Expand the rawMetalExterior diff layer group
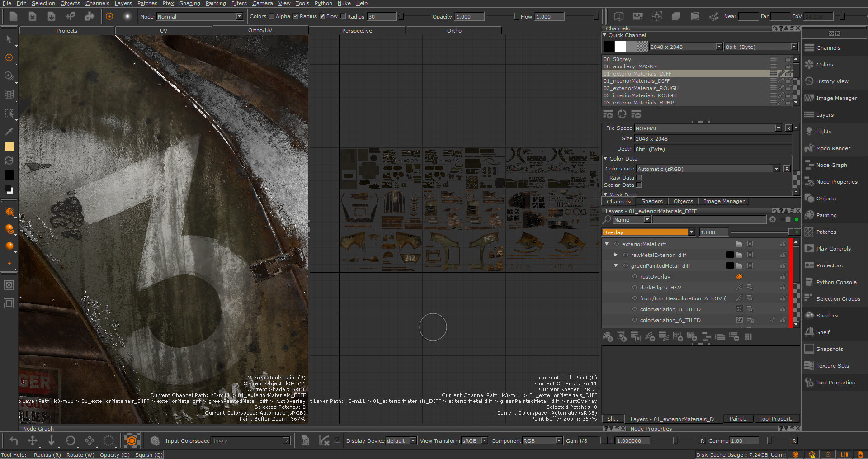Viewport: 868px width, 459px height. coord(616,255)
